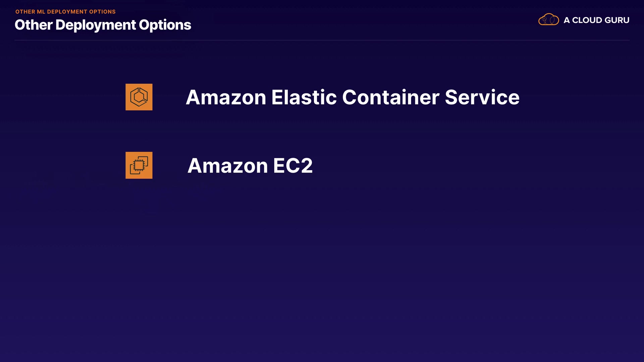Click "Other" in the white slide title
The width and height of the screenshot is (644, 362).
tap(34, 25)
